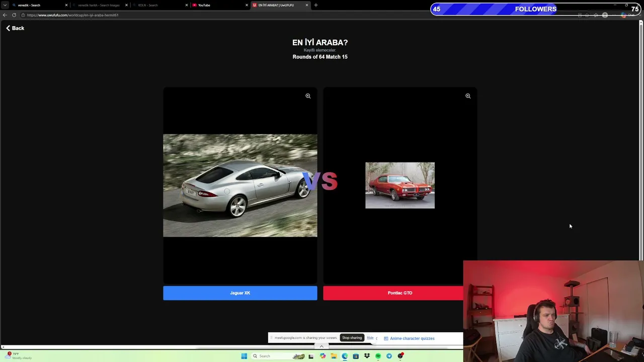Hide the screen sharing notice

[370, 338]
